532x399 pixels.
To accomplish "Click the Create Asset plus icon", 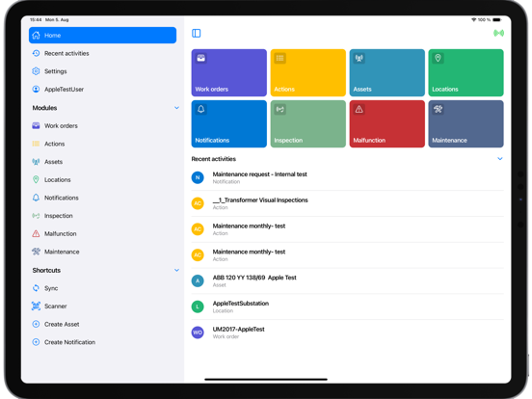I will click(x=36, y=325).
